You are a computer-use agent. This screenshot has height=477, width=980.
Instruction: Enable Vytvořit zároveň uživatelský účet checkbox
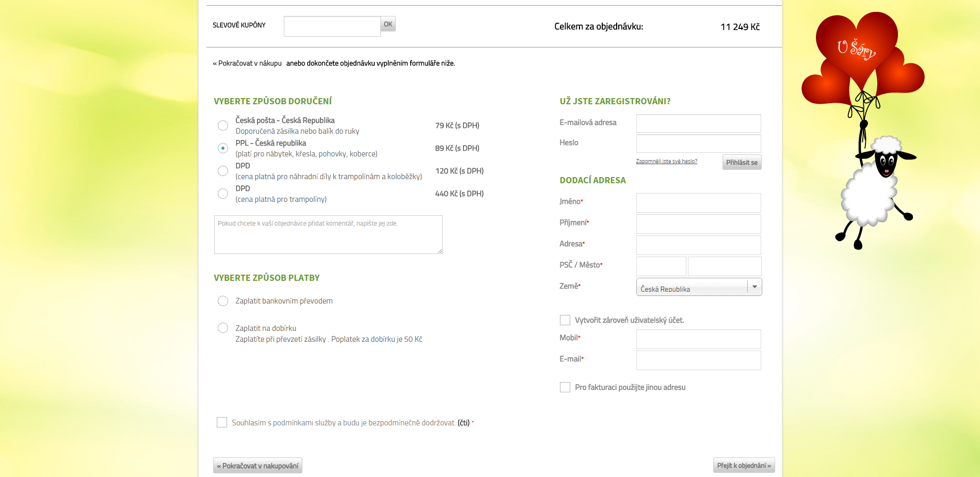565,320
